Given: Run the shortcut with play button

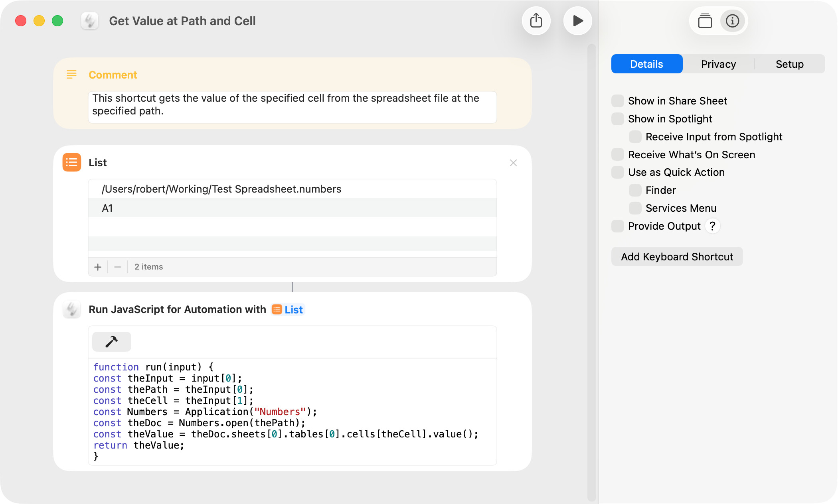Looking at the screenshot, I should pos(577,21).
